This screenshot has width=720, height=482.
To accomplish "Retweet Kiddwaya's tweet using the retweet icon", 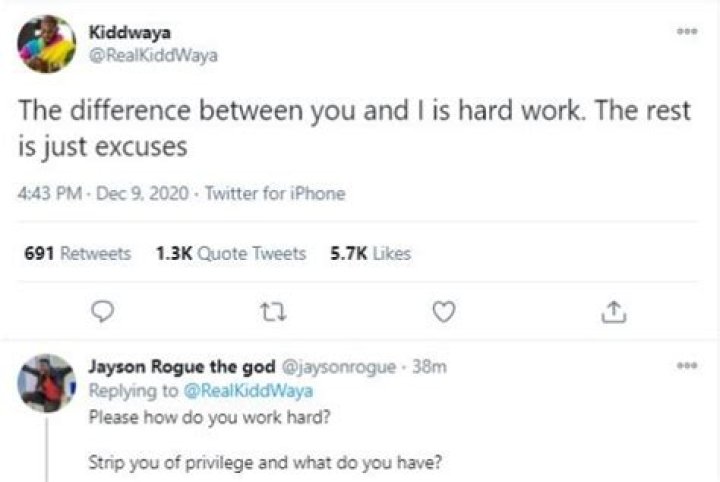I will [268, 313].
